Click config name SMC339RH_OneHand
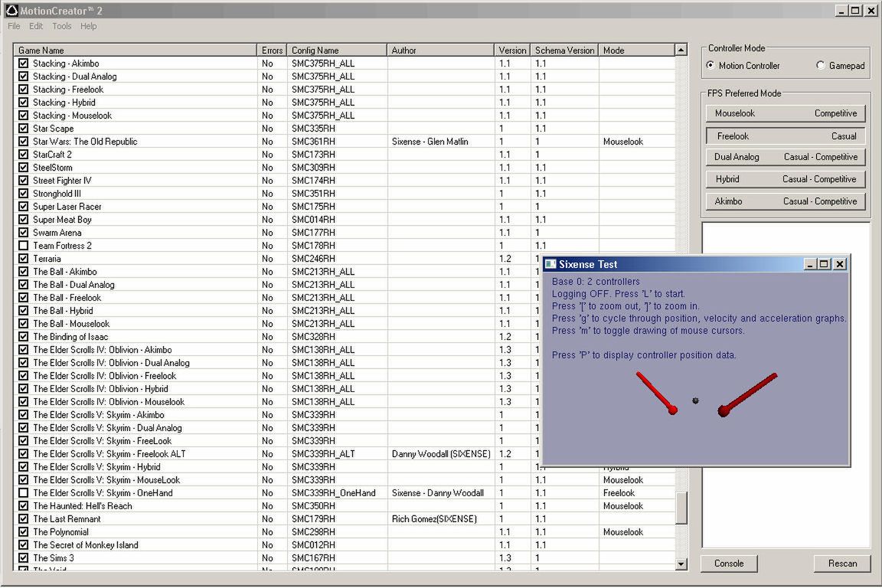The width and height of the screenshot is (882, 588). pyautogui.click(x=334, y=493)
